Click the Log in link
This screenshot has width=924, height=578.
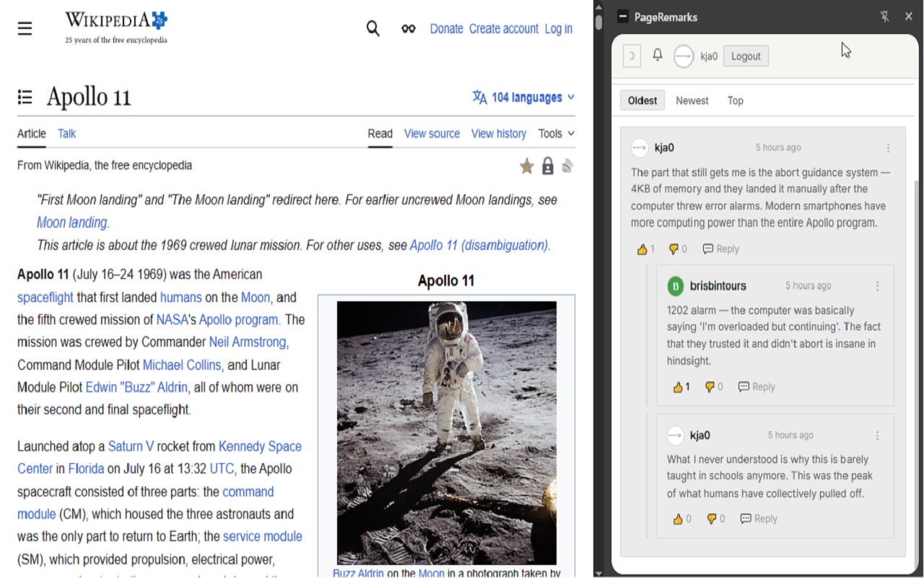[x=559, y=29]
